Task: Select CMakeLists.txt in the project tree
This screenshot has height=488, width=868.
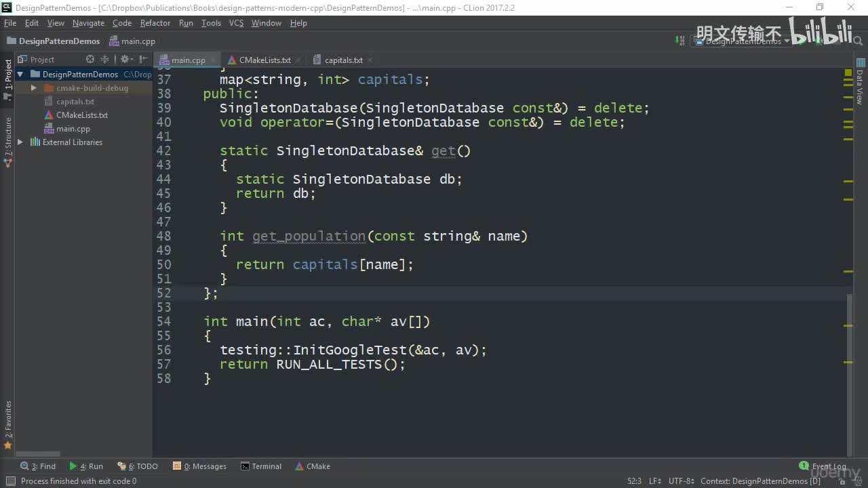Action: pos(82,115)
